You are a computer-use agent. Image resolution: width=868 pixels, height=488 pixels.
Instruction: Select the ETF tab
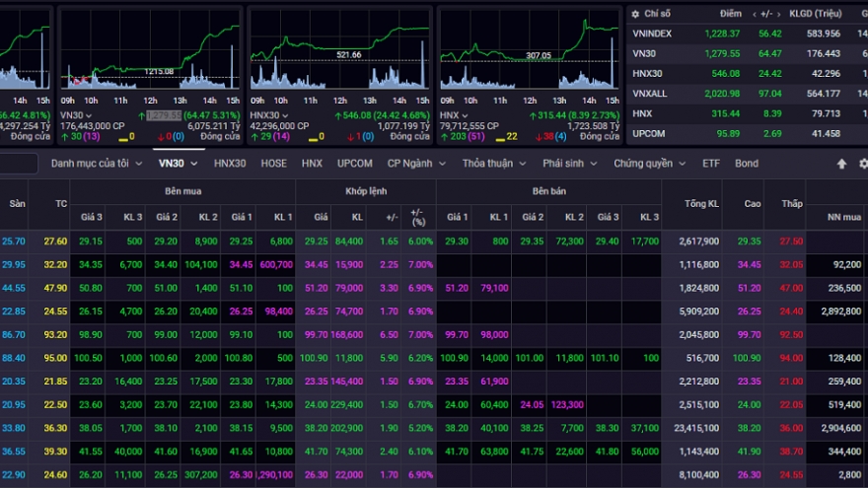pos(711,163)
